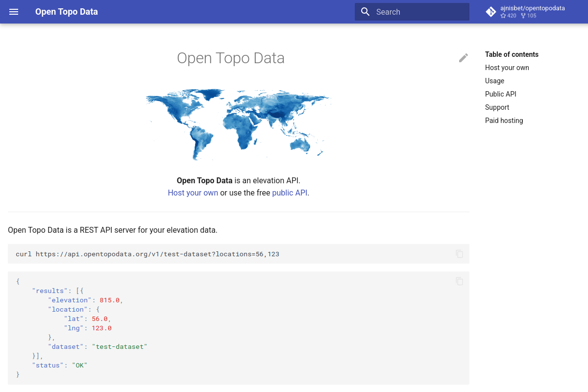The image size is (588, 392).
Task: Click the "test-dataset" string in JSON
Action: tap(120, 346)
